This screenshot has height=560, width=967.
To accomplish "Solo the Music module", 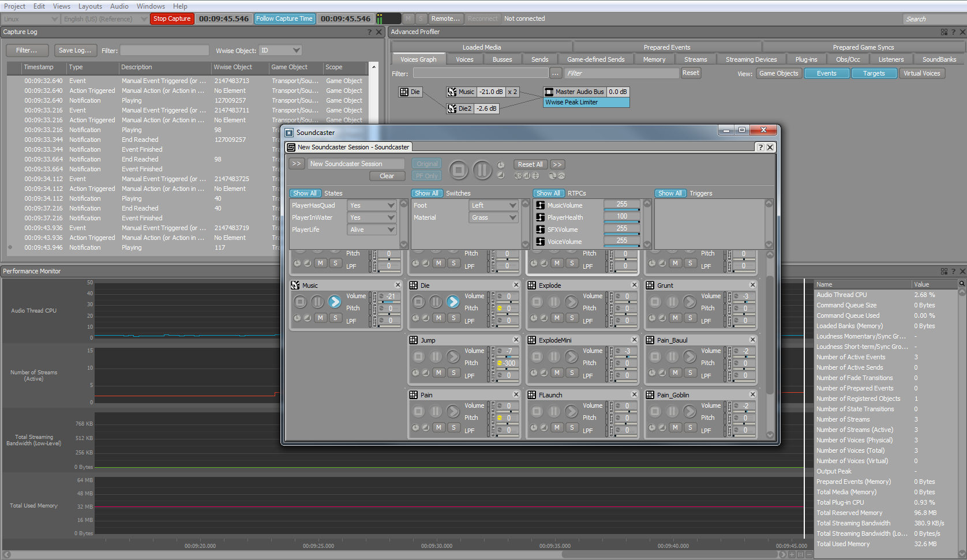I will [x=335, y=318].
